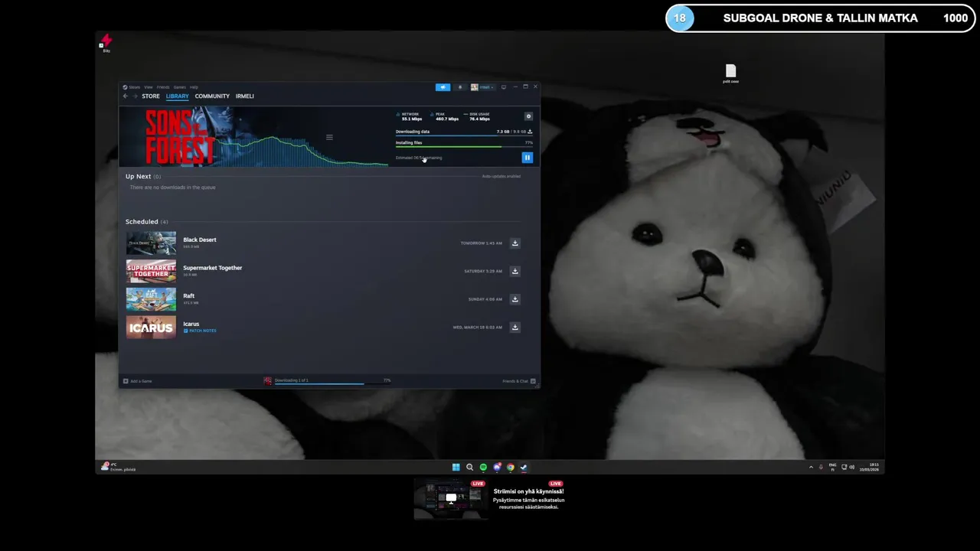Open the Black Desert thumbnail
This screenshot has height=551, width=980.
click(151, 243)
